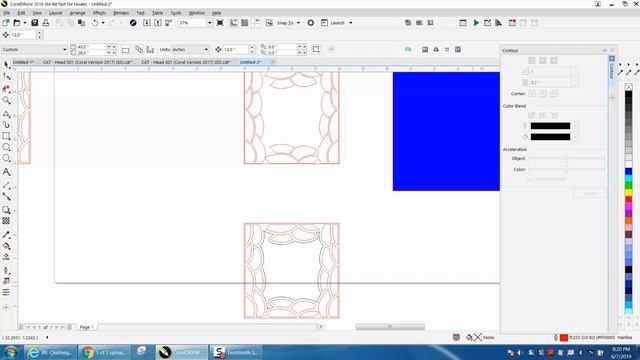Image resolution: width=640 pixels, height=360 pixels.
Task: Select the Zoom magnifier tool
Action: [x=6, y=100]
